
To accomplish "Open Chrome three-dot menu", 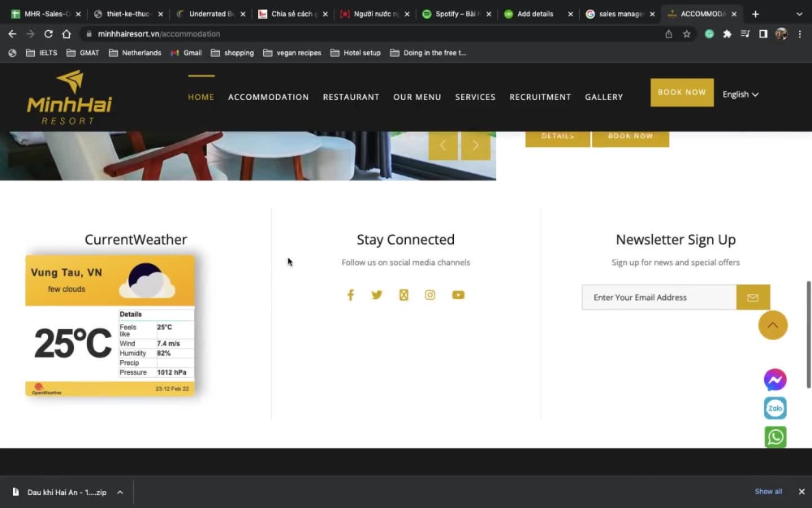I will click(x=800, y=33).
